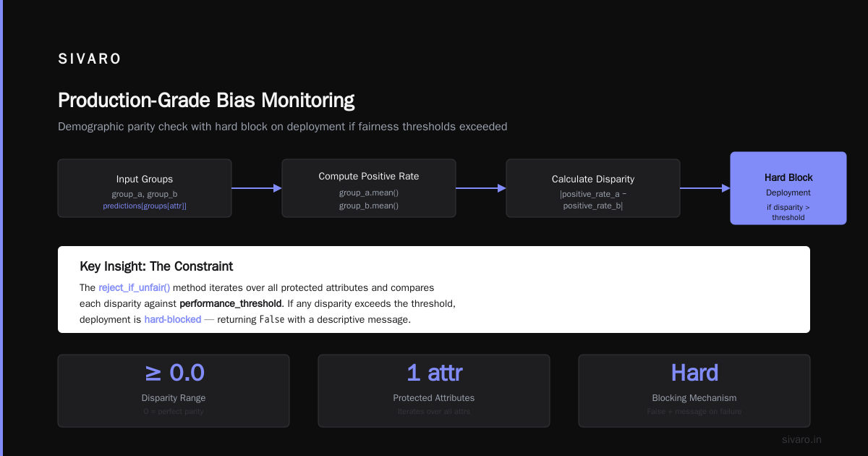This screenshot has width=868, height=456.
Task: Click the SIVARO logo text
Action: click(90, 59)
